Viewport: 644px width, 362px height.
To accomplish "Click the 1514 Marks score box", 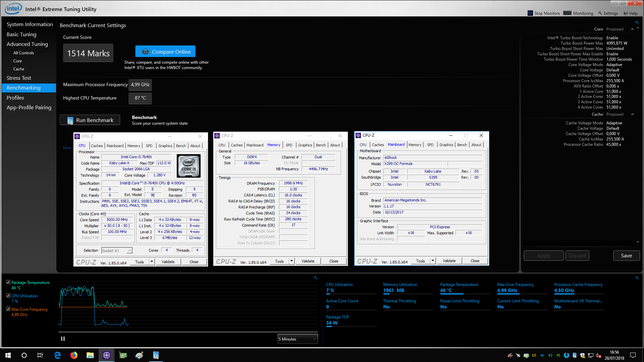I will tap(88, 53).
